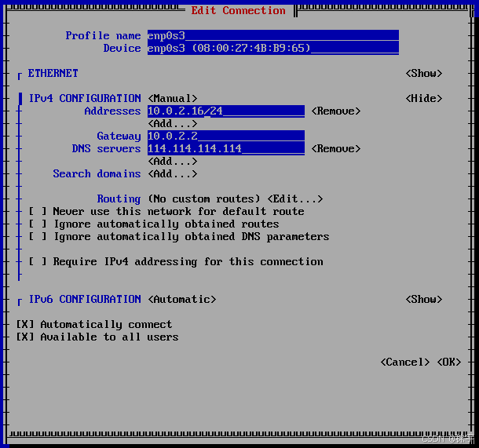Edit the Gateway field 10.0.2.2
The width and height of the screenshot is (479, 448).
[x=225, y=136]
